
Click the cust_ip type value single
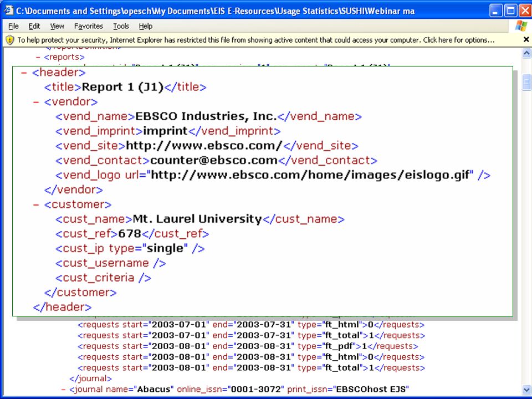click(165, 249)
